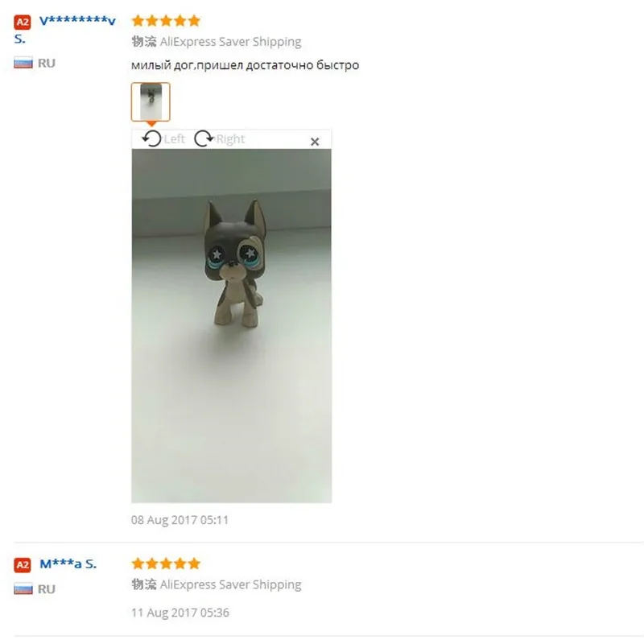Click the rotate Left arrow icon
644x644 pixels.
tap(152, 138)
